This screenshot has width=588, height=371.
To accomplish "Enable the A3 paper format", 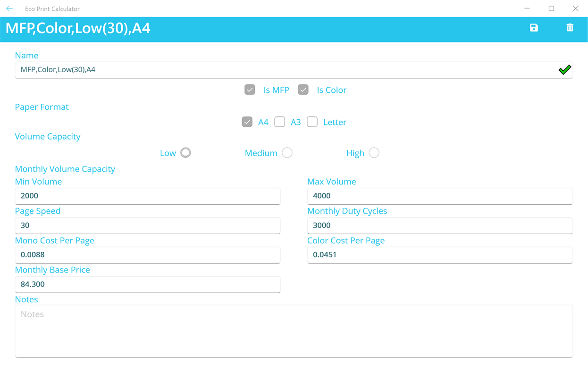I will (279, 122).
